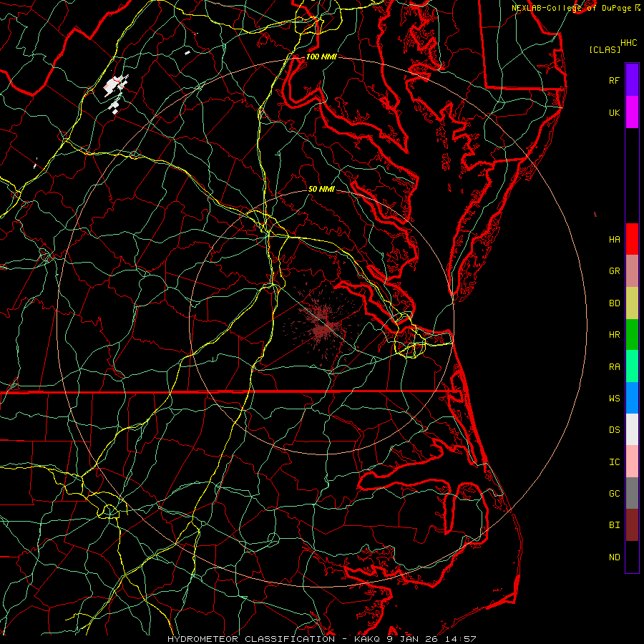This screenshot has height=644, width=644.
Task: Click the HHC product label
Action: click(x=628, y=43)
